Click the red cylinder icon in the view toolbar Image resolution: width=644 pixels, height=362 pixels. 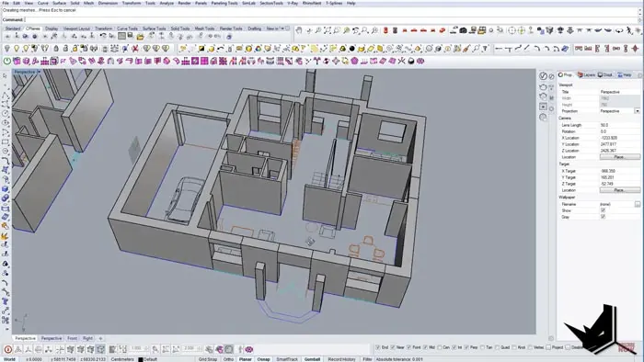click(x=385, y=30)
